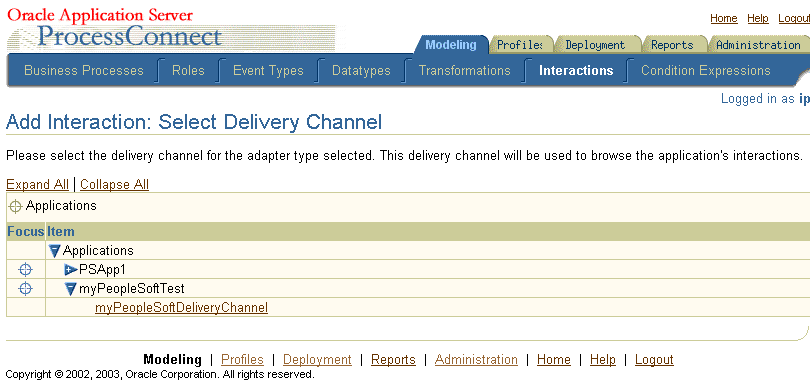Click the footer Logout link
810x392 pixels.
tap(654, 359)
